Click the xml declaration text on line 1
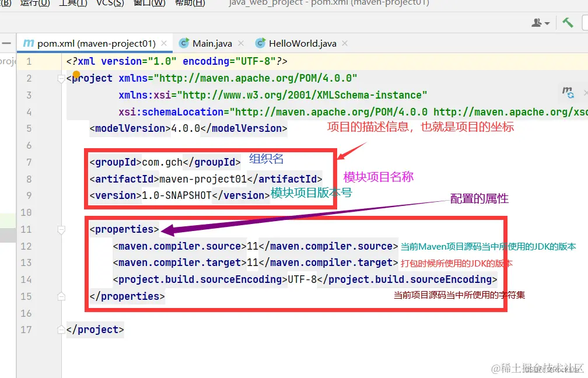Image resolution: width=588 pixels, height=378 pixels. pyautogui.click(x=177, y=61)
